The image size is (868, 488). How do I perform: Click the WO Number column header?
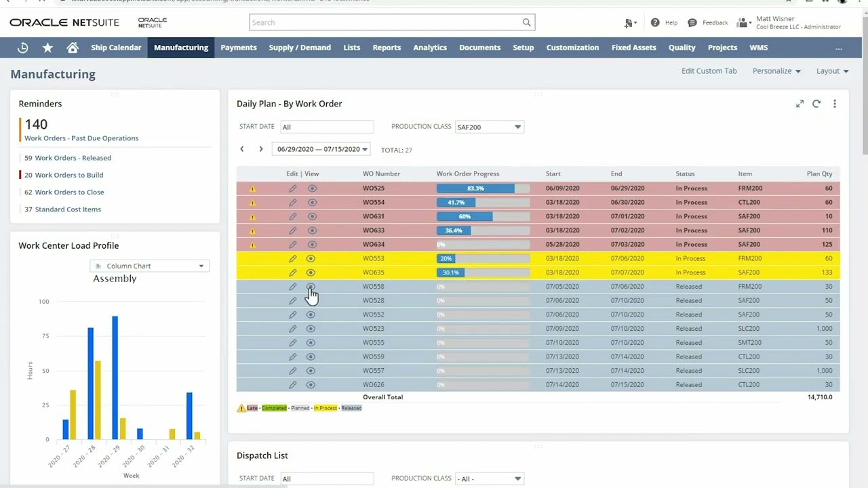click(381, 174)
